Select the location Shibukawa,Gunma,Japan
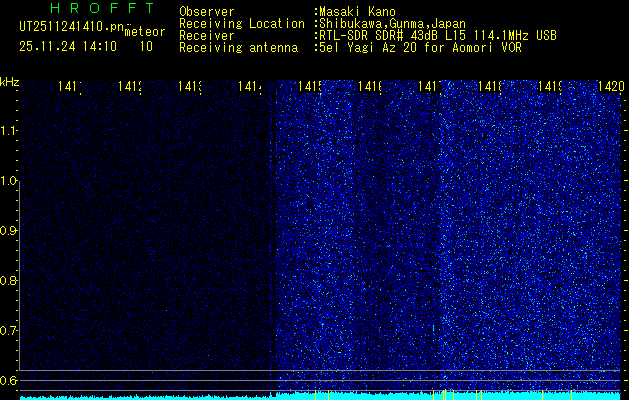The height and width of the screenshot is (400, 629). click(x=392, y=24)
